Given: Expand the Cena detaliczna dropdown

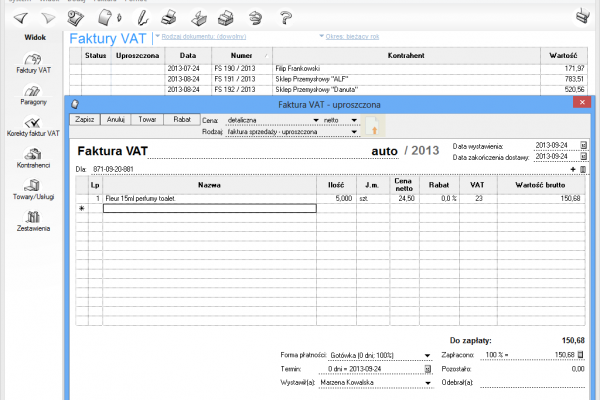Looking at the screenshot, I should [x=316, y=119].
